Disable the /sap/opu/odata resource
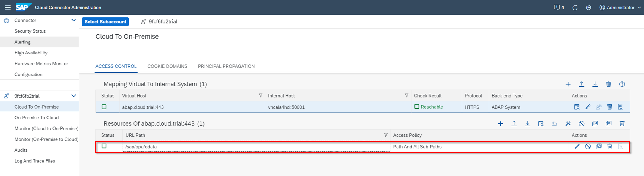644x176 pixels. [588, 146]
